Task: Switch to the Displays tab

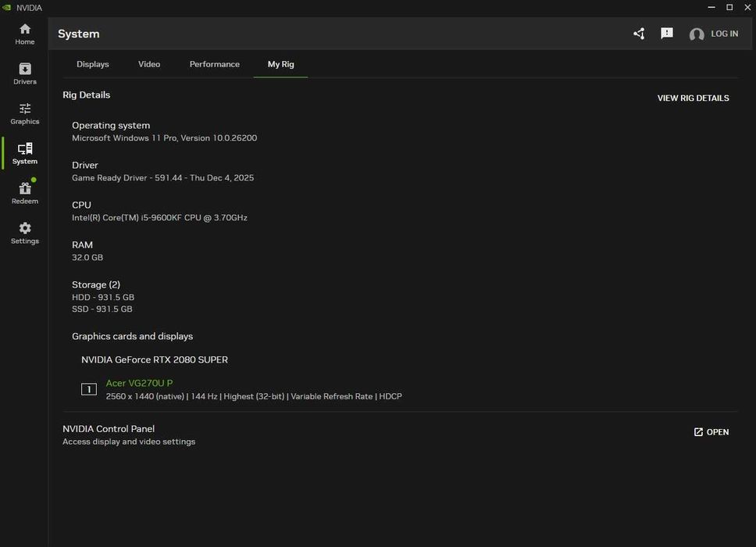Action: tap(93, 64)
